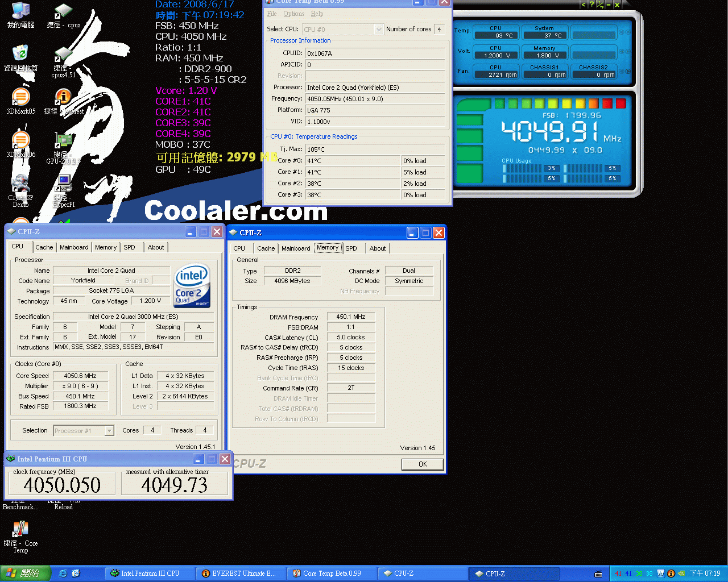Click the EVEREST tray icon in system tray
Screen dimensions: 728x582
point(671,573)
